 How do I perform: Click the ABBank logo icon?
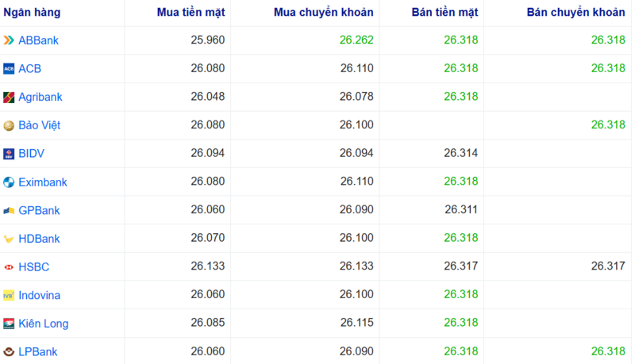pyautogui.click(x=9, y=40)
